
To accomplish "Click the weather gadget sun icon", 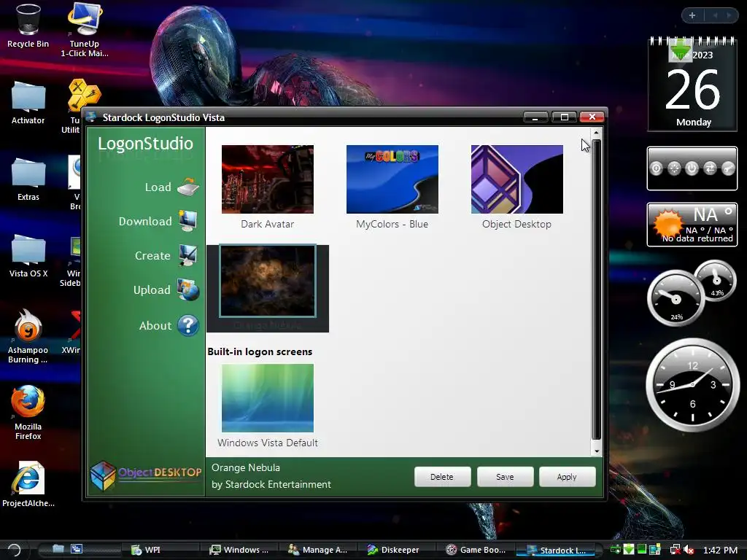I will (668, 224).
